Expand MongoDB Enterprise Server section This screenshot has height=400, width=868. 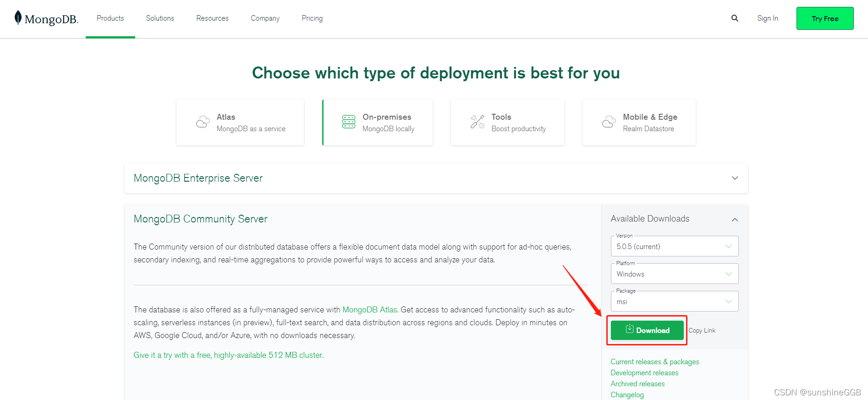[735, 178]
